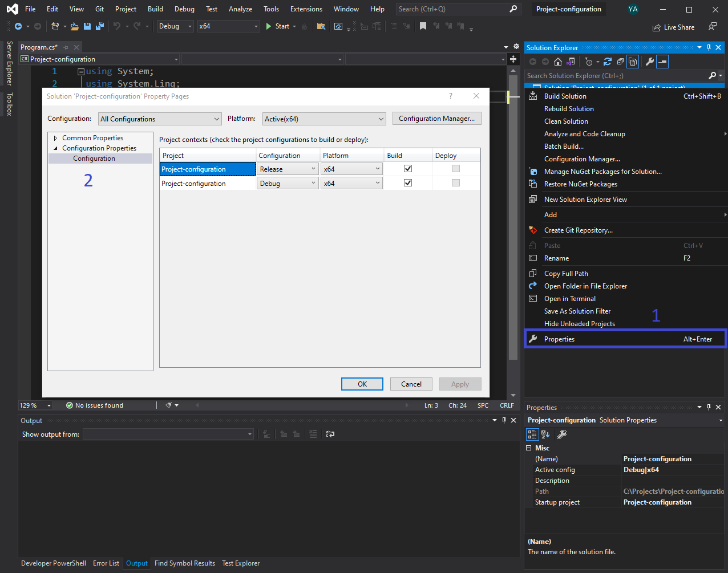Open the Platform dropdown showing Active(x64)
728x573 pixels.
[323, 119]
